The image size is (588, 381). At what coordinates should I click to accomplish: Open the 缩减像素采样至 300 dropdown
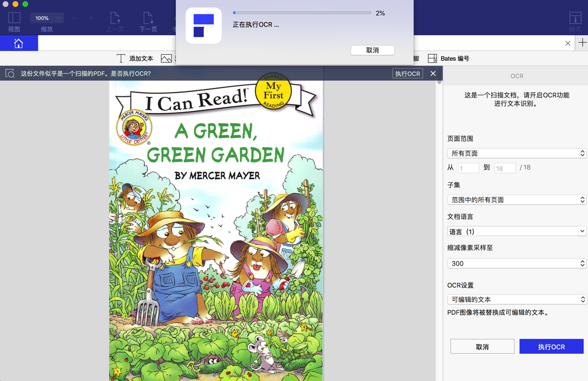517,263
